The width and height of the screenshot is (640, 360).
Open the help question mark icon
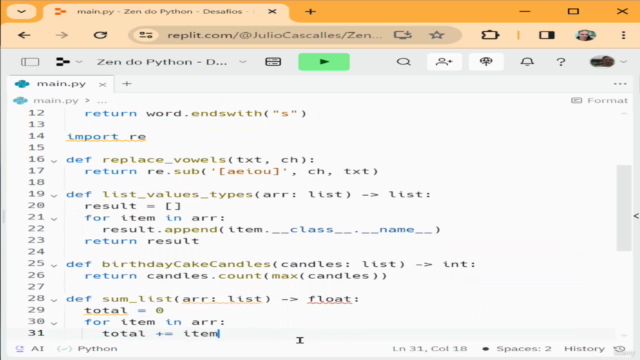(561, 62)
